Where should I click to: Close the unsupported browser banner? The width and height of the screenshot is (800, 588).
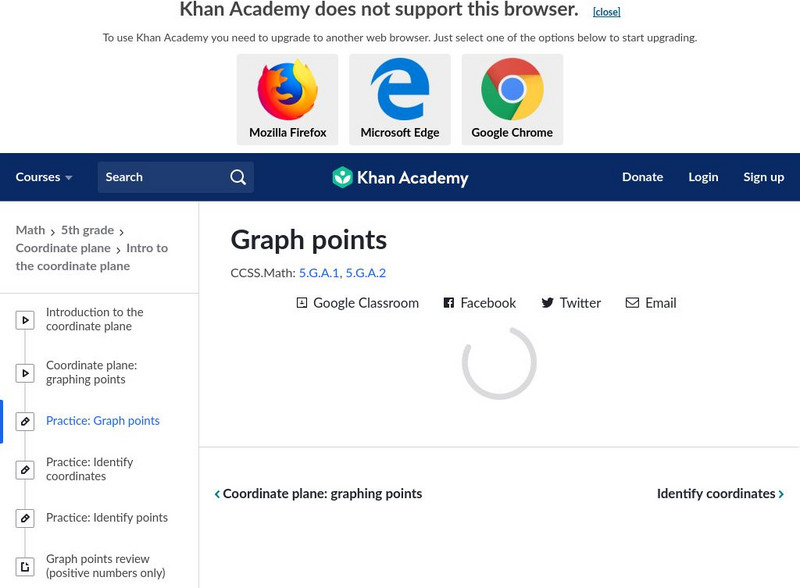(x=606, y=12)
